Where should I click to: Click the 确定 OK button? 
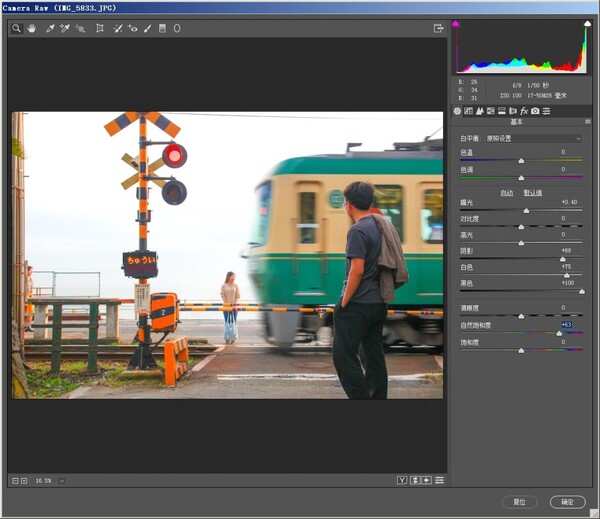pos(567,502)
